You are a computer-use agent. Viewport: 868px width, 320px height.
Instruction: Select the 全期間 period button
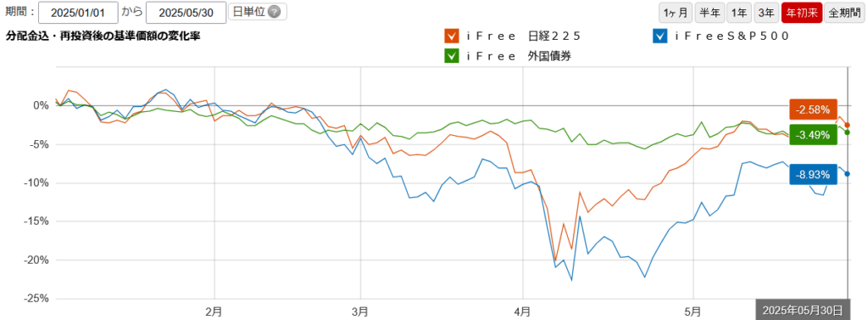843,13
